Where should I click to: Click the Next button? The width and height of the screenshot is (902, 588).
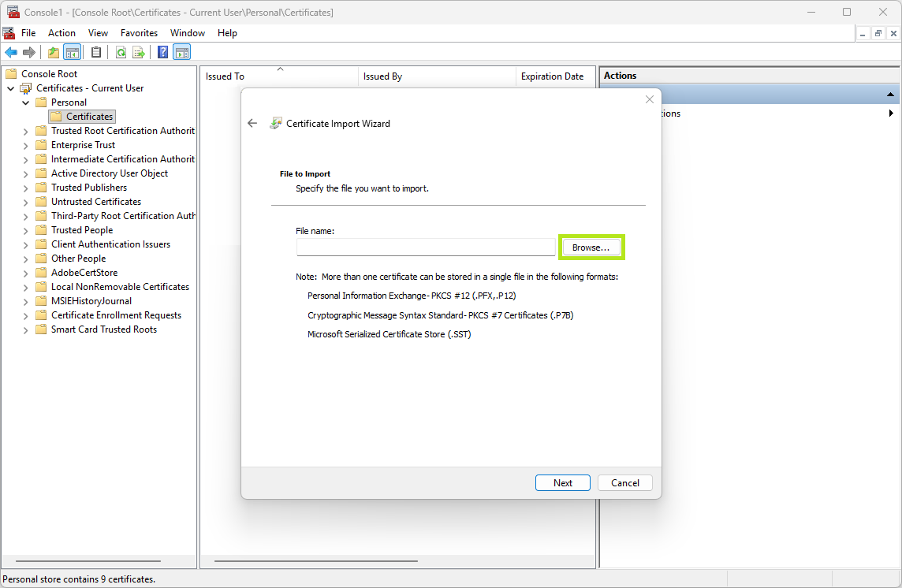[563, 482]
